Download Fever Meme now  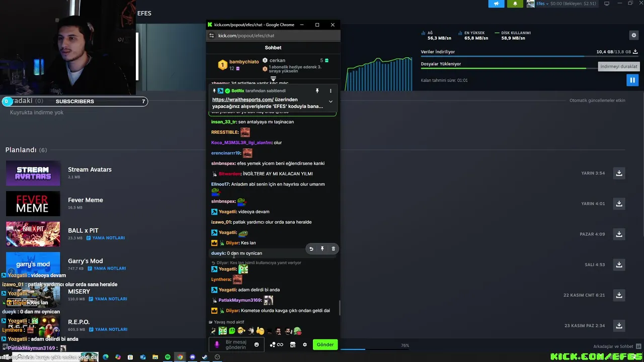[619, 204]
